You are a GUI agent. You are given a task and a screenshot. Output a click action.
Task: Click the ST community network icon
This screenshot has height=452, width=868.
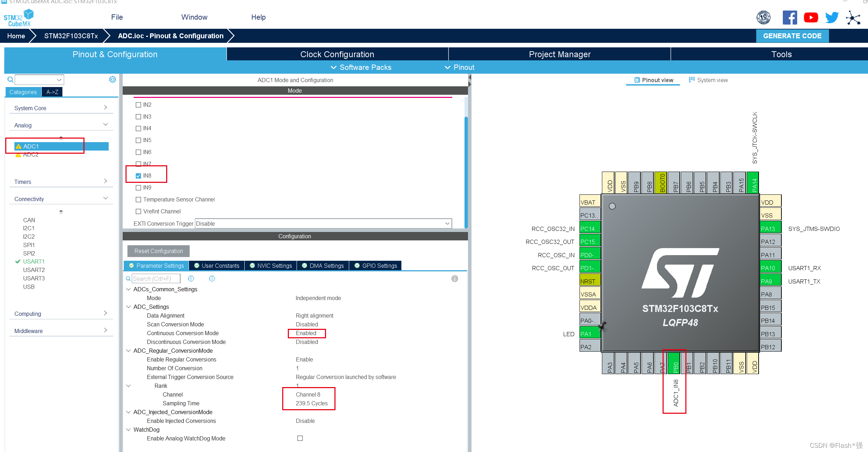(853, 18)
